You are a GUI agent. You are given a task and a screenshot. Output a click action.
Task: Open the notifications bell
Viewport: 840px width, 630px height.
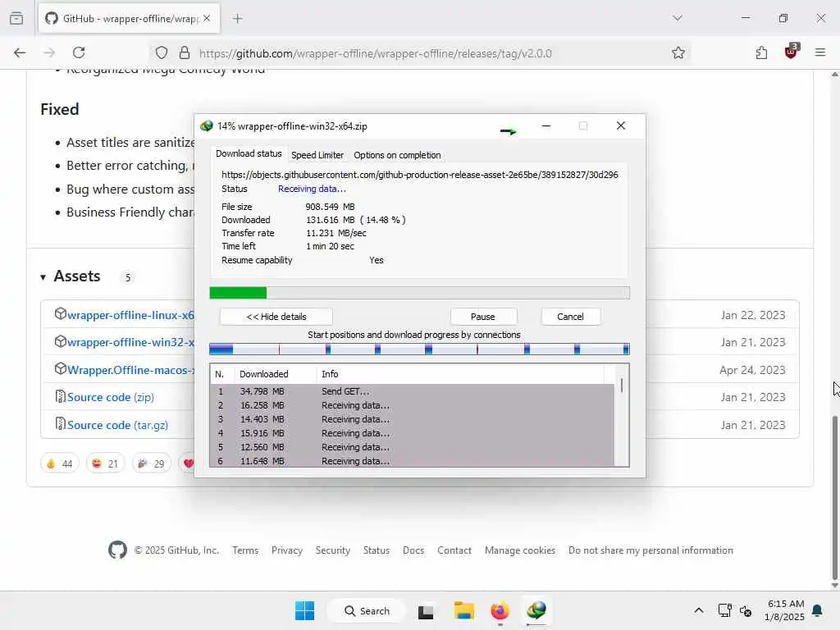[818, 610]
